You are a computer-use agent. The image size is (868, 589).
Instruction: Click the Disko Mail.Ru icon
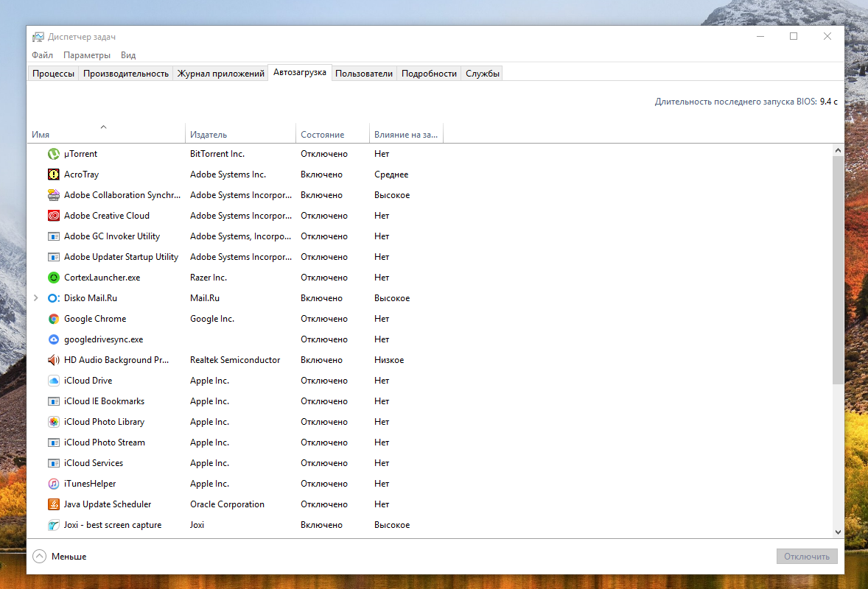(x=53, y=298)
